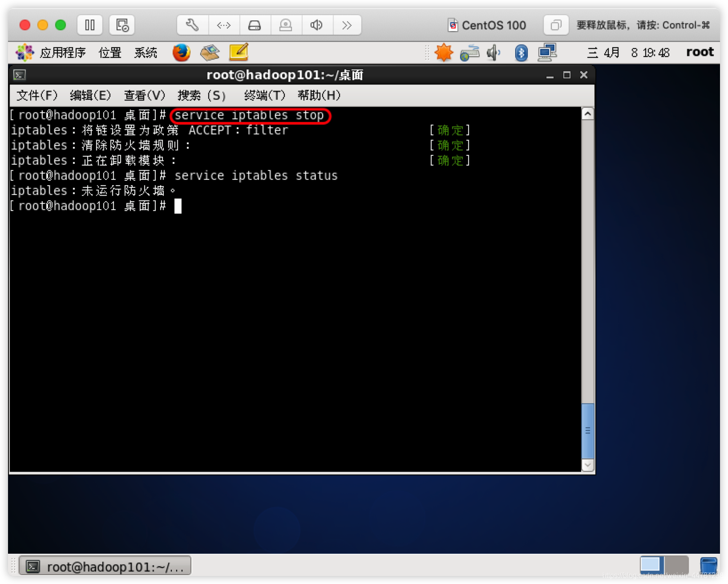728x584 pixels.
Task: Click the terminal scrollbar down arrow
Action: (x=588, y=465)
